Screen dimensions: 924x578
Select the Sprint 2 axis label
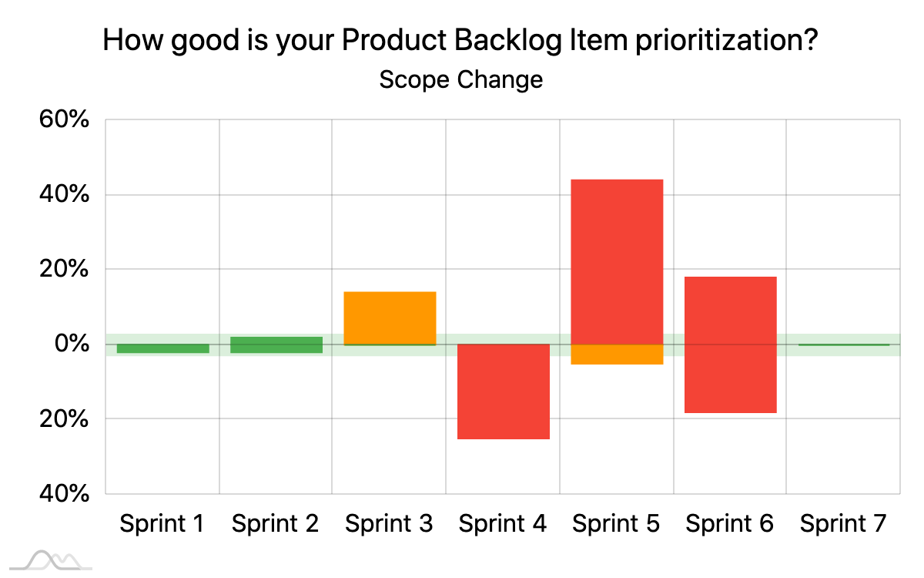[276, 524]
